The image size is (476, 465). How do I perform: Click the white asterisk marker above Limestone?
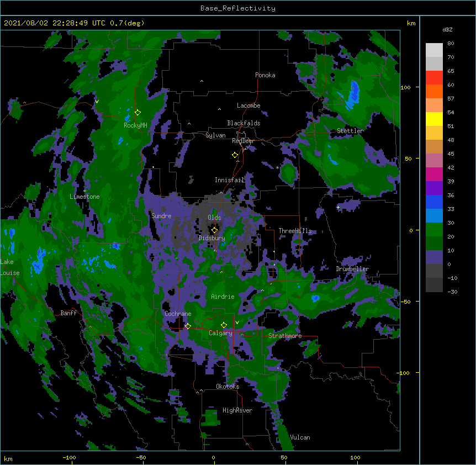pos(84,191)
